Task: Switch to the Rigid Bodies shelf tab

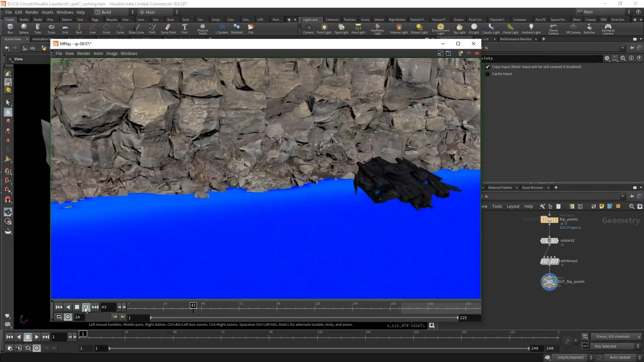Action: click(397, 20)
